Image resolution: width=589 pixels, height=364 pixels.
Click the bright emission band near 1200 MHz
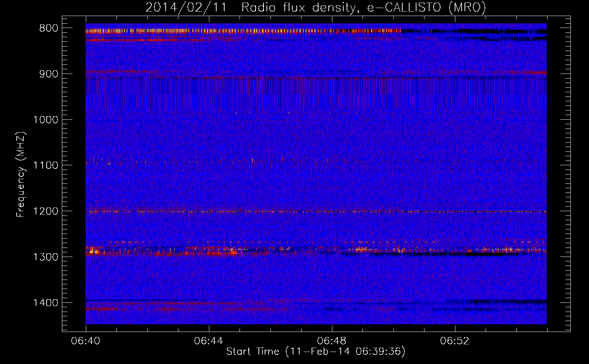point(316,211)
